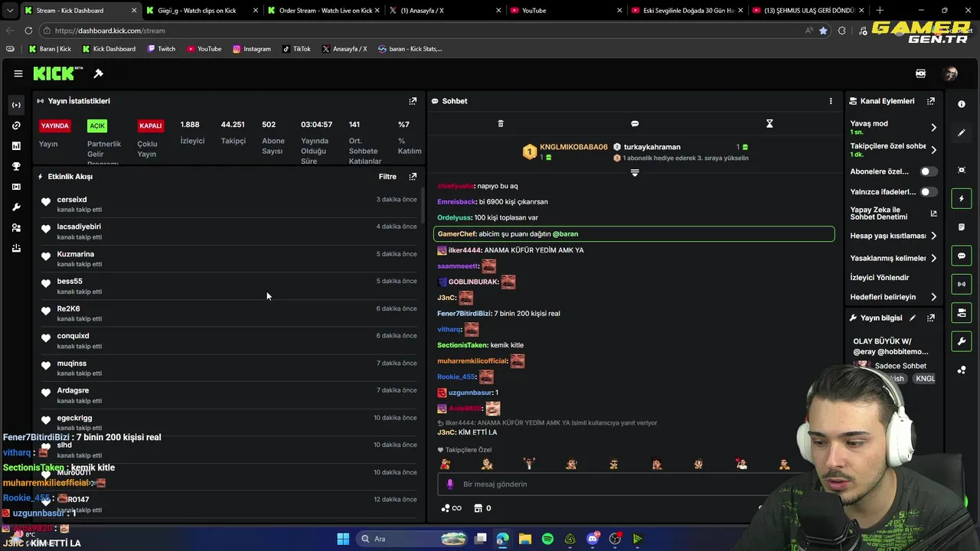Click the AÇIK partner program badge
980x551 pixels.
[97, 126]
